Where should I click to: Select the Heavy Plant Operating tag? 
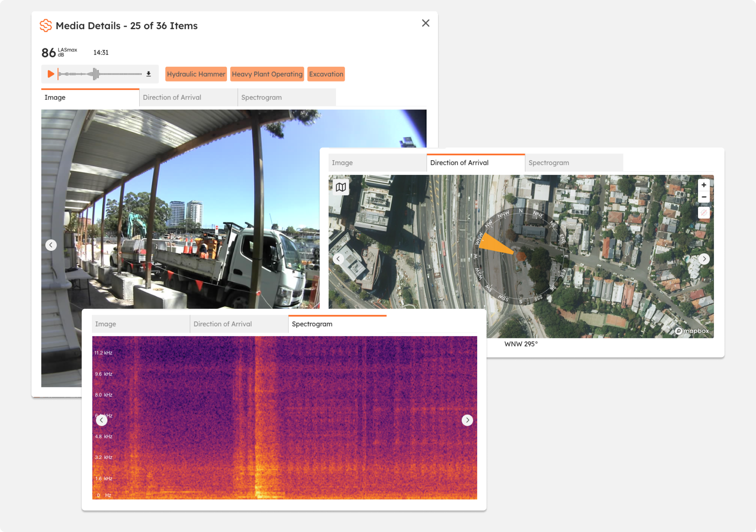pyautogui.click(x=267, y=74)
